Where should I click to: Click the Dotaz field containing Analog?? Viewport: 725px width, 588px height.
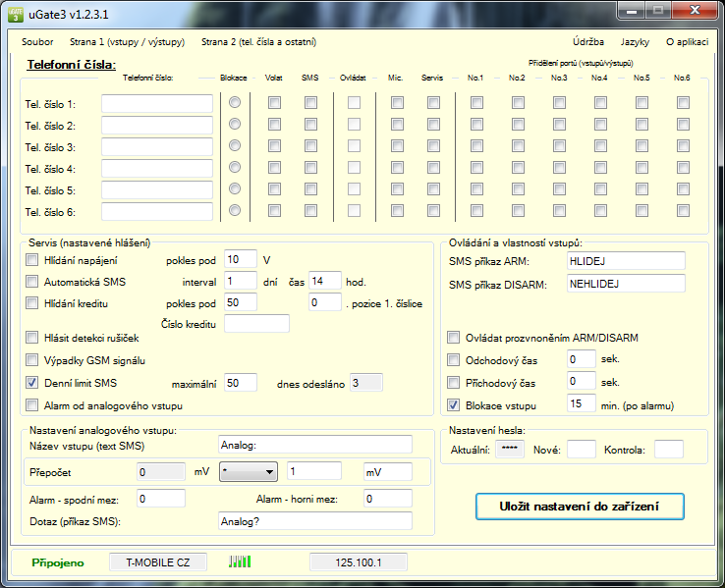(315, 521)
